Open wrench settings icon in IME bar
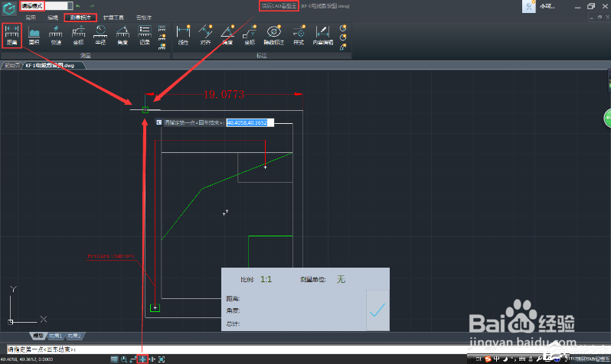This screenshot has height=364, width=611. tap(539, 359)
